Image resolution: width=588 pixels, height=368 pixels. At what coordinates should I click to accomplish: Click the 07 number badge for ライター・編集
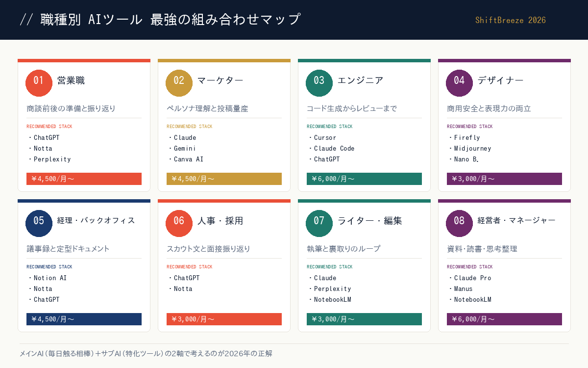(319, 223)
